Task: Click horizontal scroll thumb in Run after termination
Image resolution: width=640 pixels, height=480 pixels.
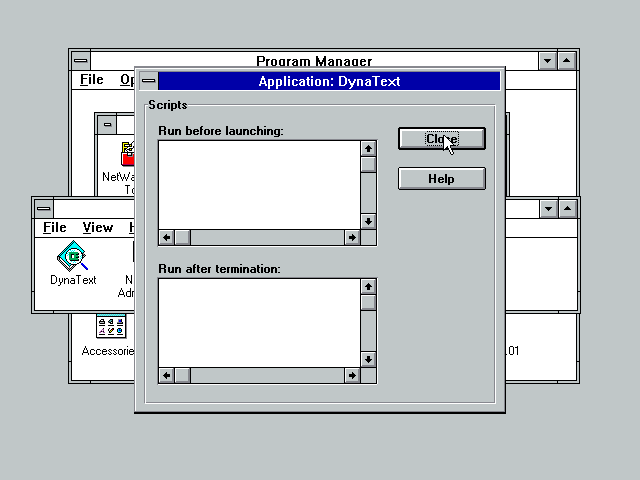Action: pyautogui.click(x=182, y=375)
